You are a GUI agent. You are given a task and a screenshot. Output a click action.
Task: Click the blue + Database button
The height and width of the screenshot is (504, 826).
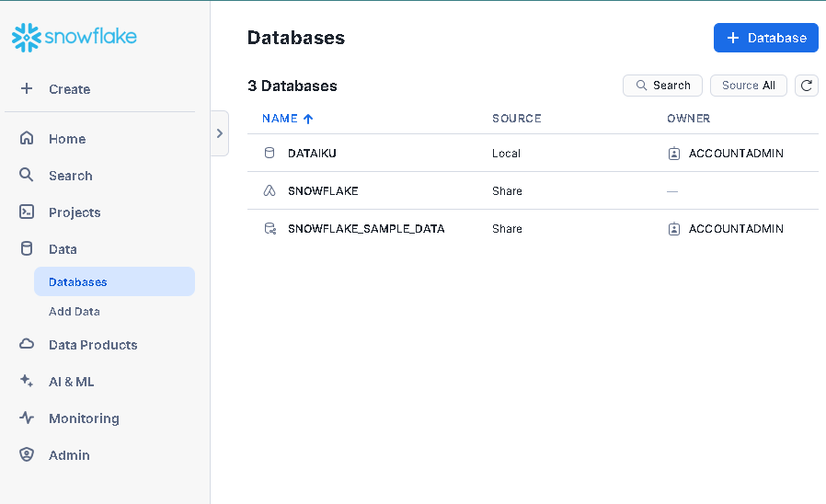click(765, 38)
